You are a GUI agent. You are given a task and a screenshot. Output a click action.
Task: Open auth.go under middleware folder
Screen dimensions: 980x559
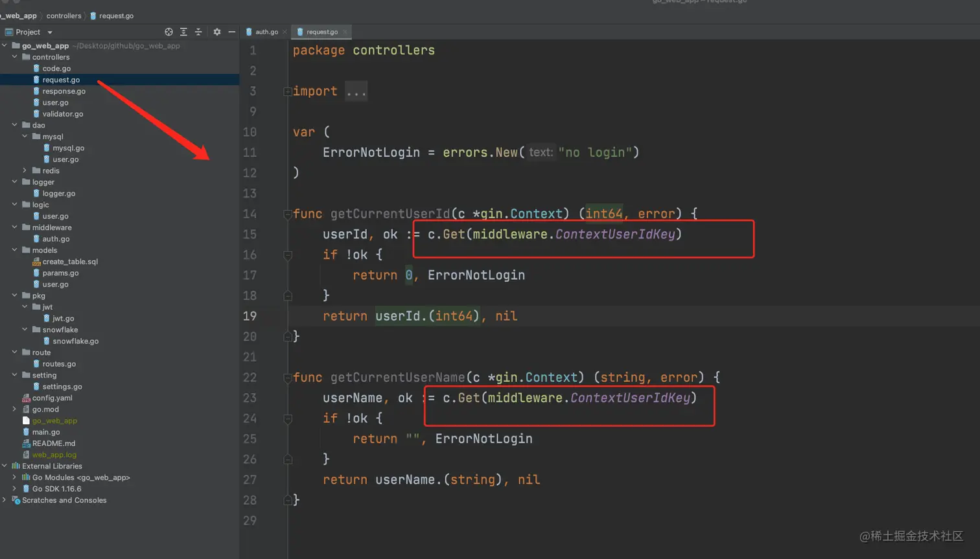tap(56, 239)
